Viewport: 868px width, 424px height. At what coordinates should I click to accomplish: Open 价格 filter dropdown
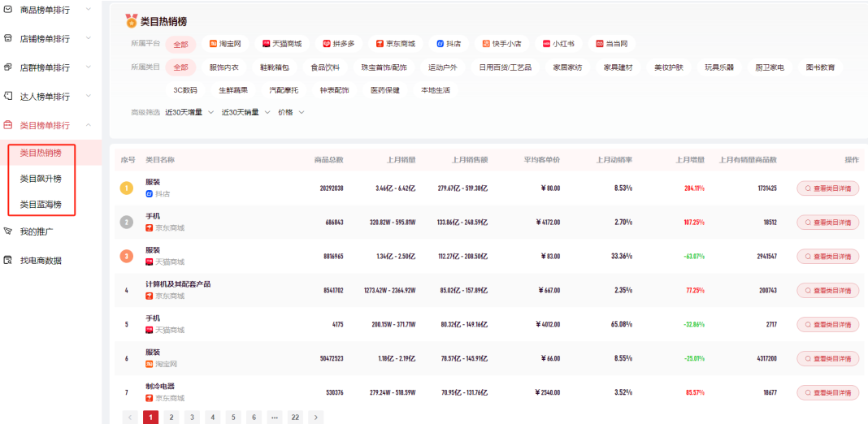point(291,112)
